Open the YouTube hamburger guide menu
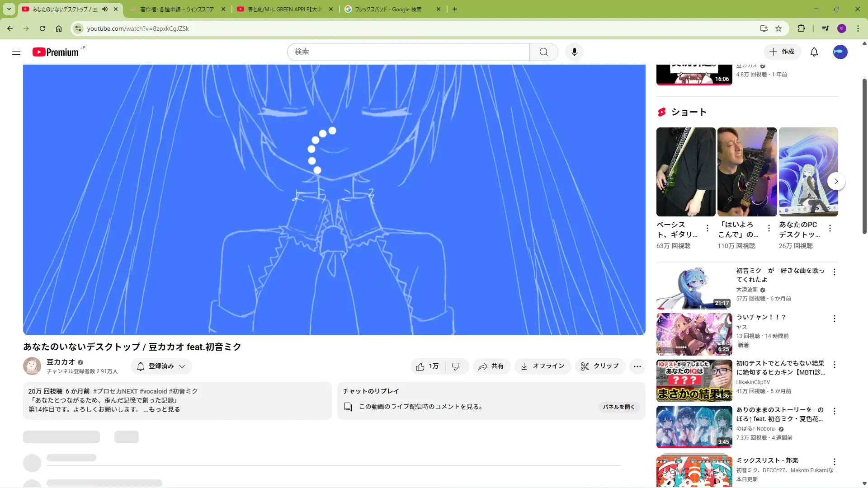Screen dimensions: 868x488 pos(16,52)
